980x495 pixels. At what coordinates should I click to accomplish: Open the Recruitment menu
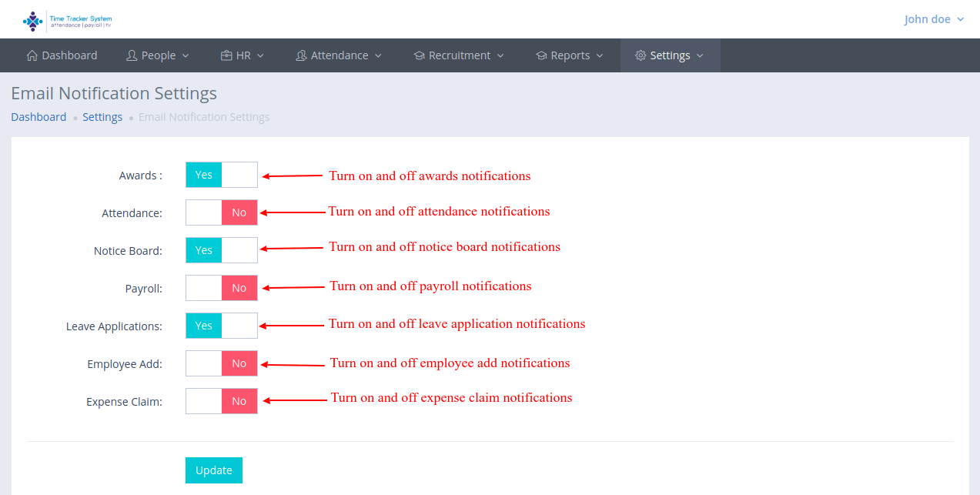460,55
